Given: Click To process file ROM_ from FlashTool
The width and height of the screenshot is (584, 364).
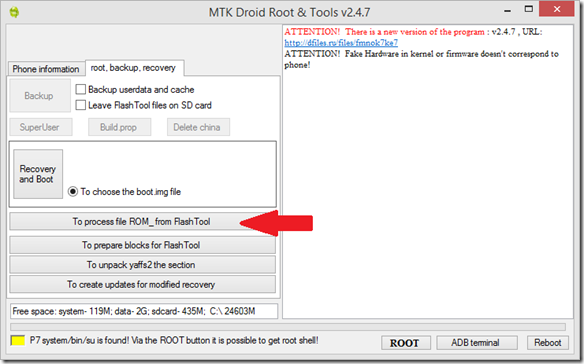Looking at the screenshot, I should point(142,222).
